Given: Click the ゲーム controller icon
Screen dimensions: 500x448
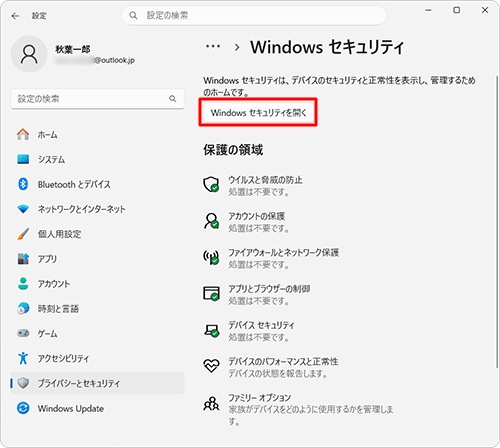Looking at the screenshot, I should click(23, 333).
